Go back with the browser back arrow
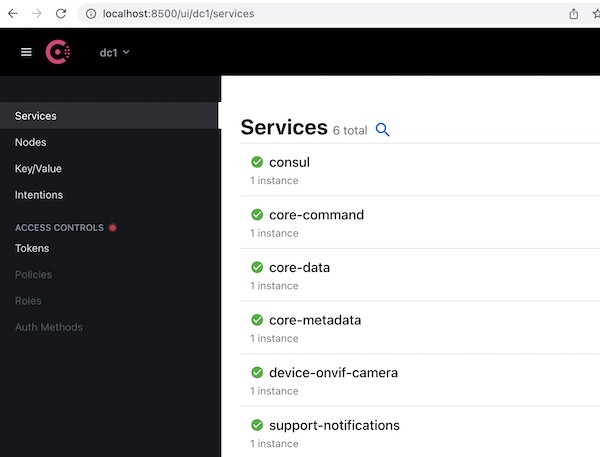Screen dimensions: 600x457 tap(13, 14)
